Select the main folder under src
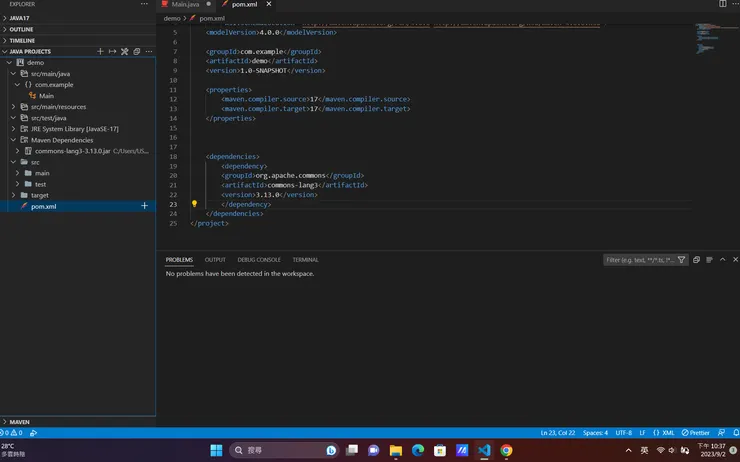 click(x=42, y=173)
